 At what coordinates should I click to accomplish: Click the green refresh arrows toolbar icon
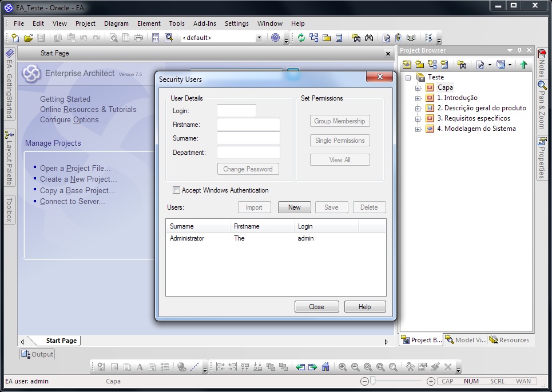pyautogui.click(x=301, y=38)
